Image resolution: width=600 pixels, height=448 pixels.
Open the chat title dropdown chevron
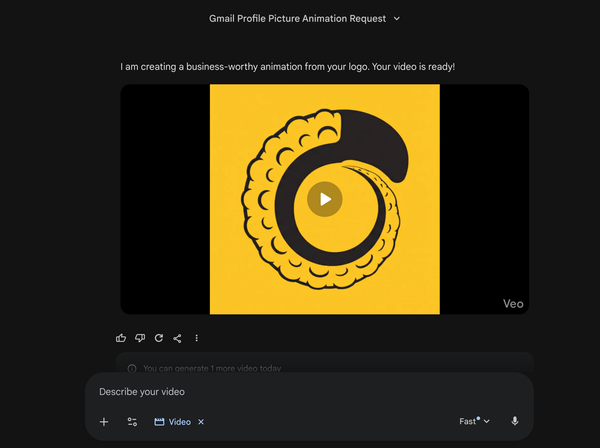397,18
